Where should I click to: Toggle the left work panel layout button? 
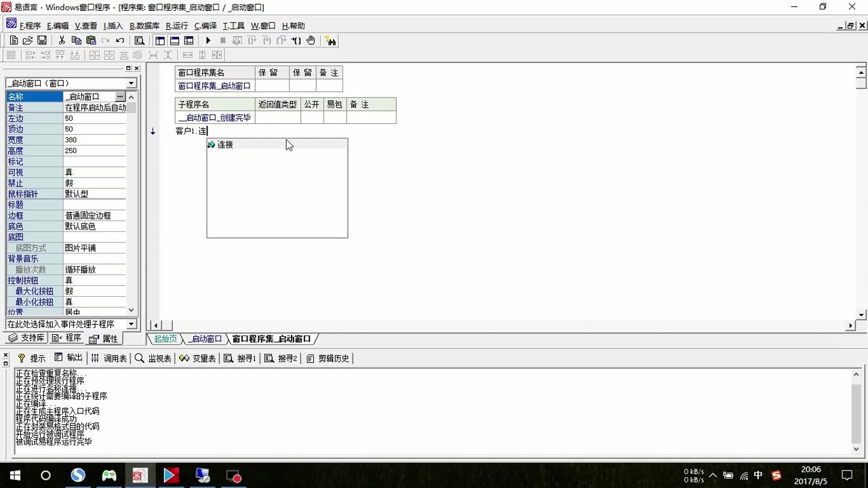pyautogui.click(x=160, y=41)
